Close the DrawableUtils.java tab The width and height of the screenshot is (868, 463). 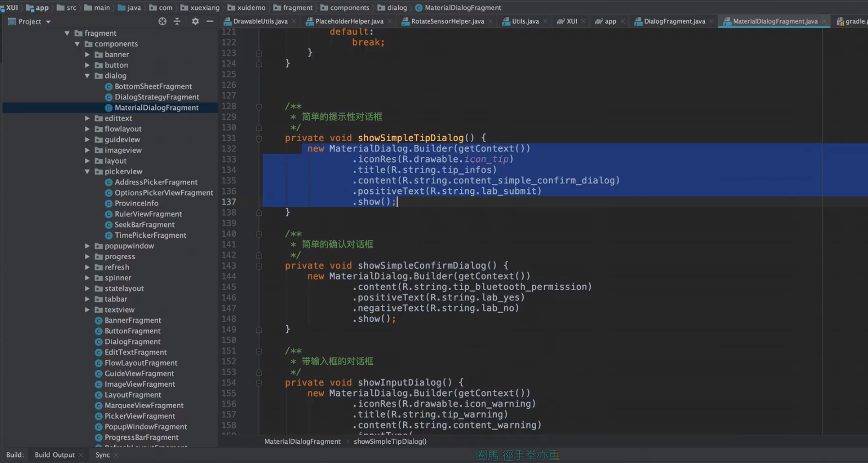294,21
